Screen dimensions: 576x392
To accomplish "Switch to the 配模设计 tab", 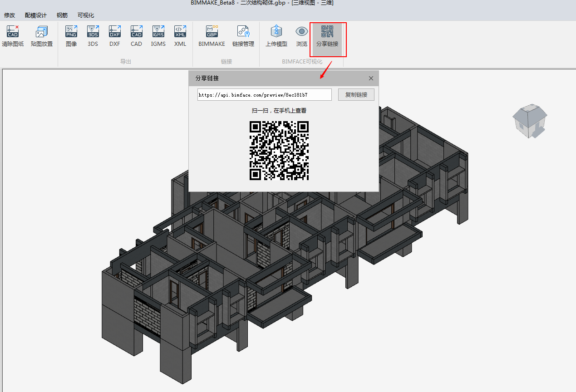I will pyautogui.click(x=36, y=15).
